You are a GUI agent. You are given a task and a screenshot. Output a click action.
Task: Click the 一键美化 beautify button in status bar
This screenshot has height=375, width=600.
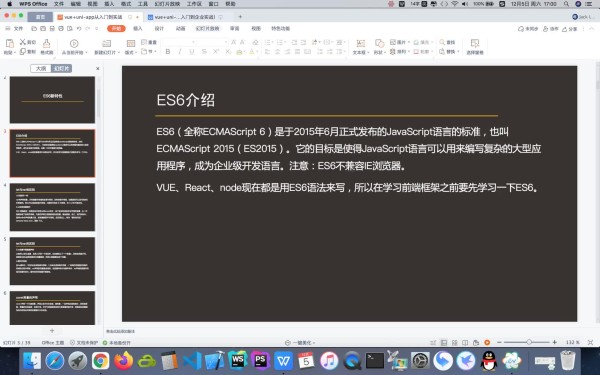301,342
